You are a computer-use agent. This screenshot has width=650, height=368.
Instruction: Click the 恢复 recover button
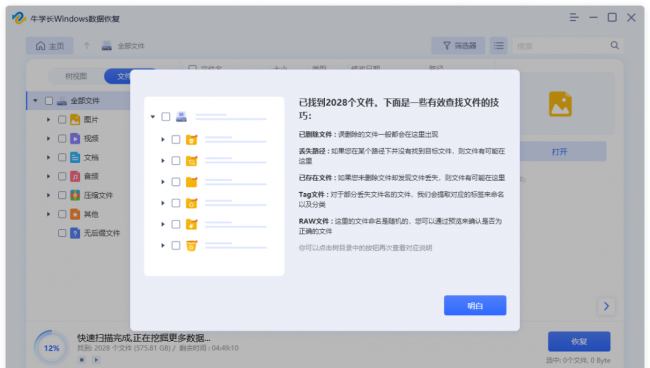[x=579, y=341]
